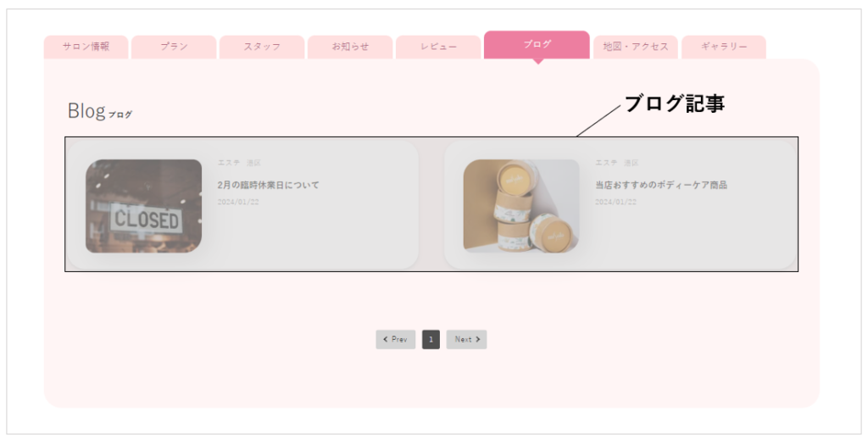Click the Prev pagination button
Viewport: 868px width, 440px height.
click(395, 339)
